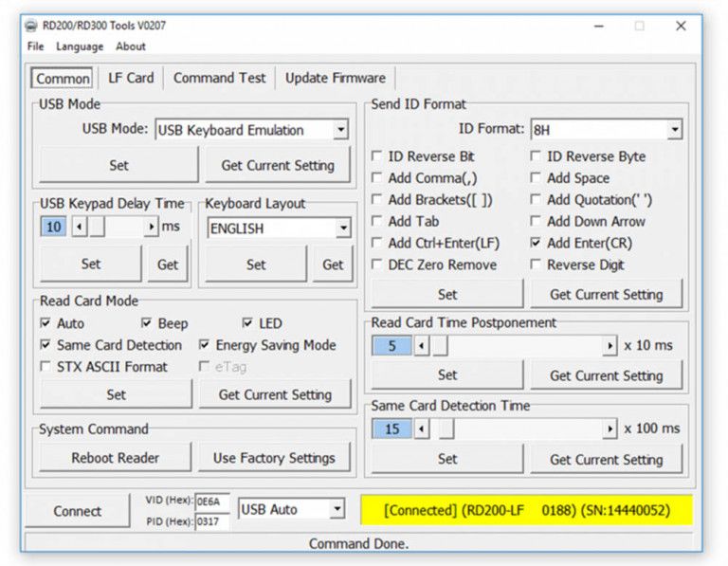This screenshot has height=566, width=728.
Task: Open the Keyboard Layout dropdown
Action: tap(342, 228)
